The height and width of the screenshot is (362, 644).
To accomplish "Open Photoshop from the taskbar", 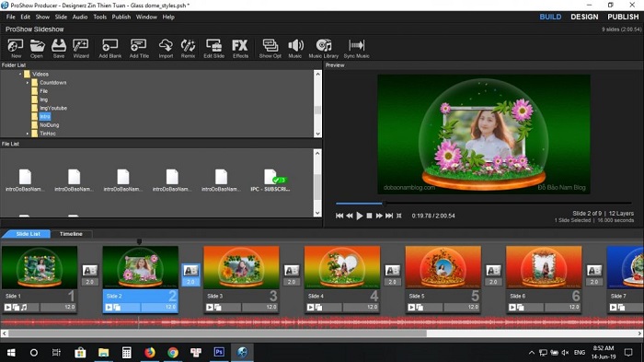I will coord(219,352).
